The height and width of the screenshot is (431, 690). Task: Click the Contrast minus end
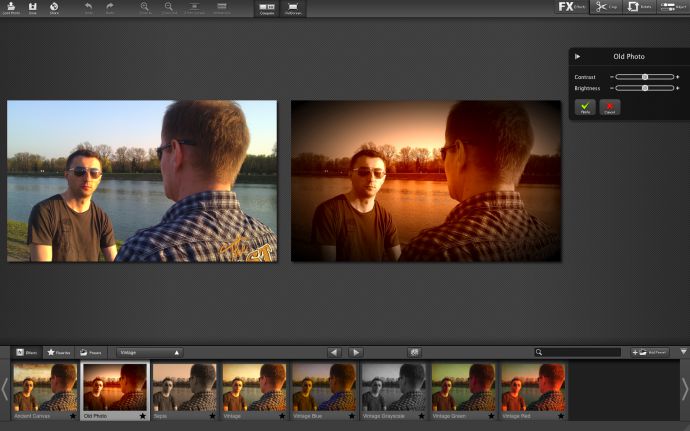(612, 77)
